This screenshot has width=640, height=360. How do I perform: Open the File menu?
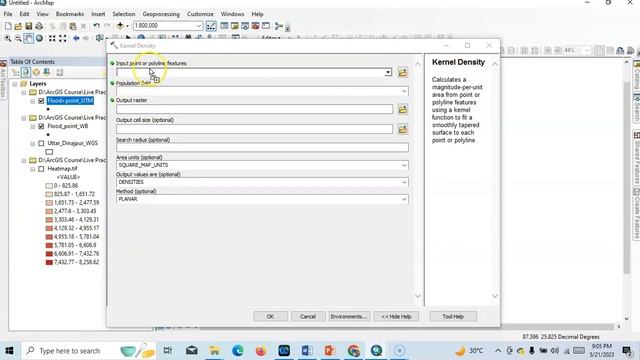click(x=8, y=14)
